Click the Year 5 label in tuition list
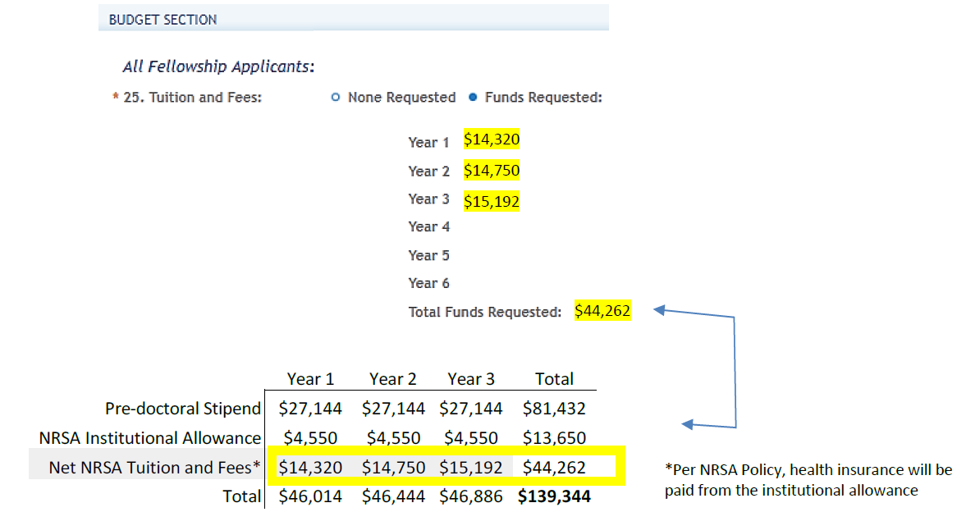This screenshot has height=512, width=980. [x=428, y=255]
